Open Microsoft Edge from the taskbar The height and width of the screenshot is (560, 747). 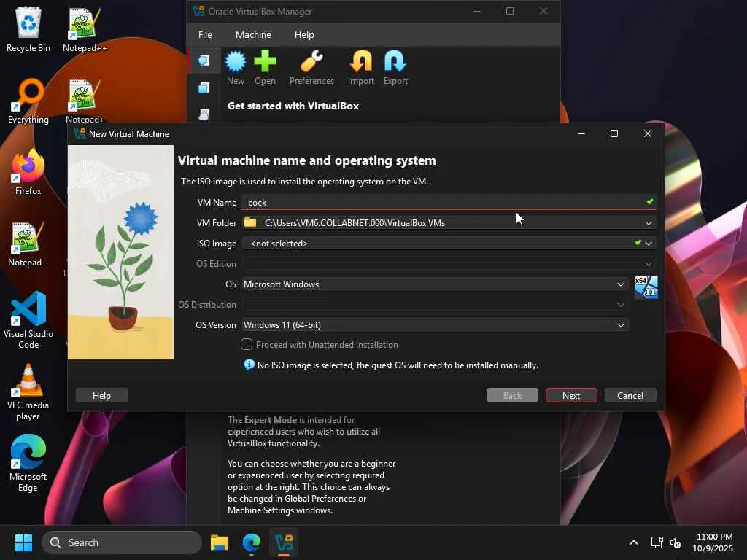[x=252, y=542]
